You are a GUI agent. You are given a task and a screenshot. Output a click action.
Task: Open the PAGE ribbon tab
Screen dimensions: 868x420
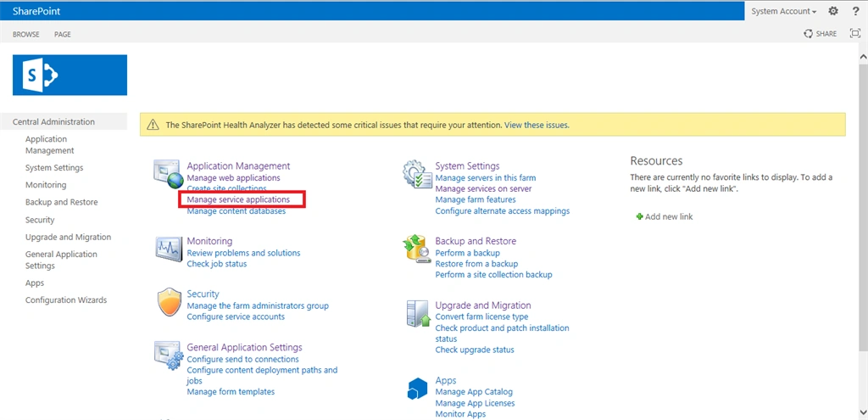(x=63, y=34)
